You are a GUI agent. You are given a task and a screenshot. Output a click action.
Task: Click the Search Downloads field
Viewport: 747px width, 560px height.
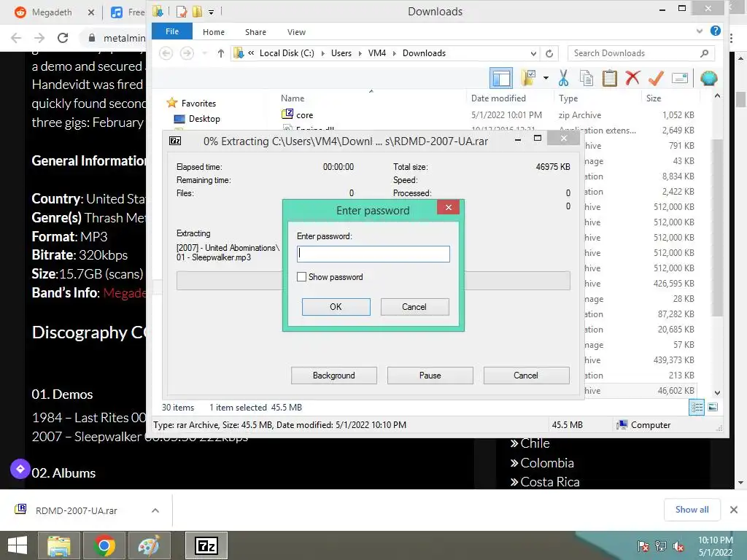point(640,53)
